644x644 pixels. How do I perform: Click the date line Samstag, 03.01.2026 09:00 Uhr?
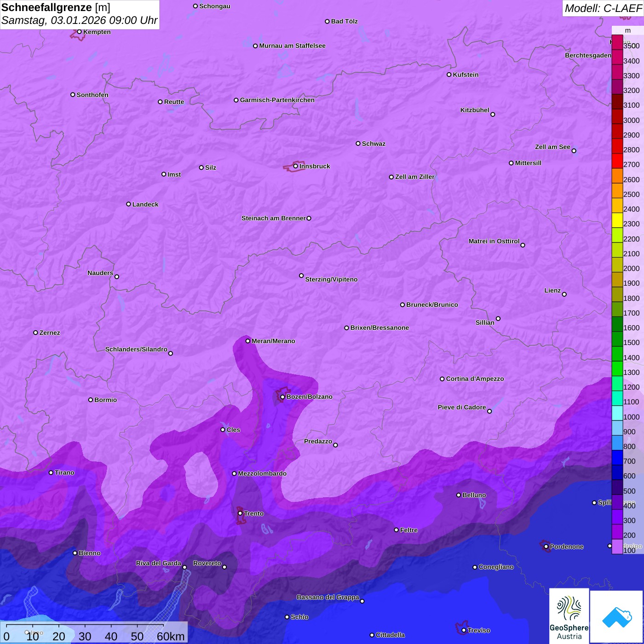[x=80, y=21]
